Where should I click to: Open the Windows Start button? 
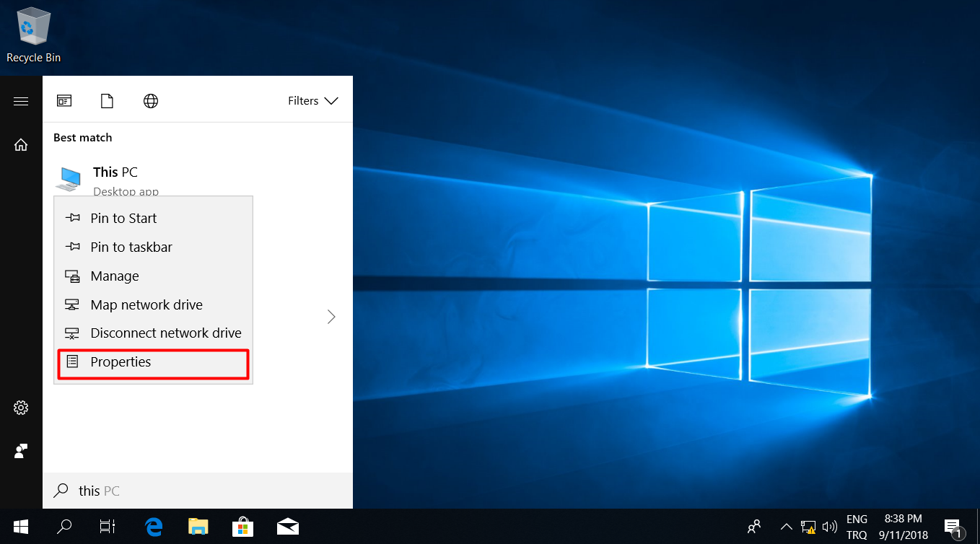pyautogui.click(x=21, y=527)
